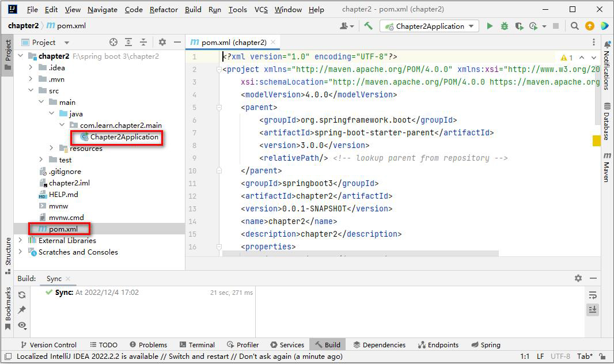
Task: Click the pin tab icon in Build panel
Action: 22,310
